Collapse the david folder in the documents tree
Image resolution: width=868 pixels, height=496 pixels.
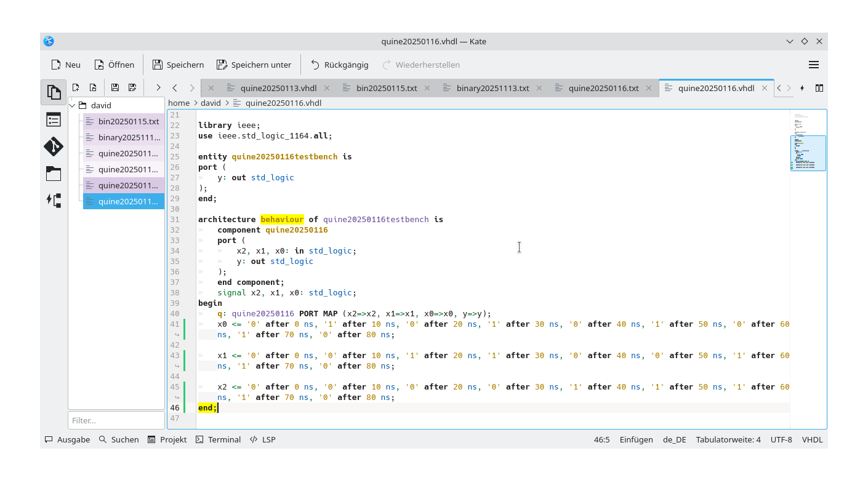pos(72,105)
